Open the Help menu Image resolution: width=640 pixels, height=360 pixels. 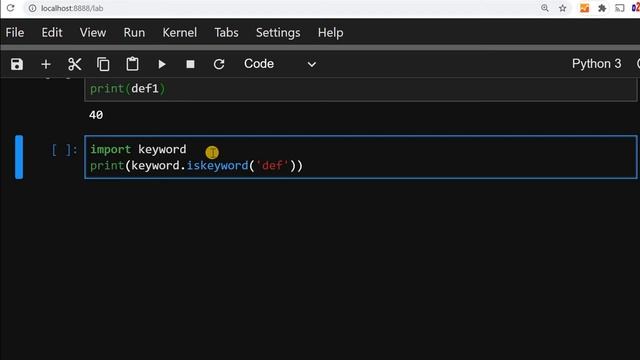click(x=330, y=33)
